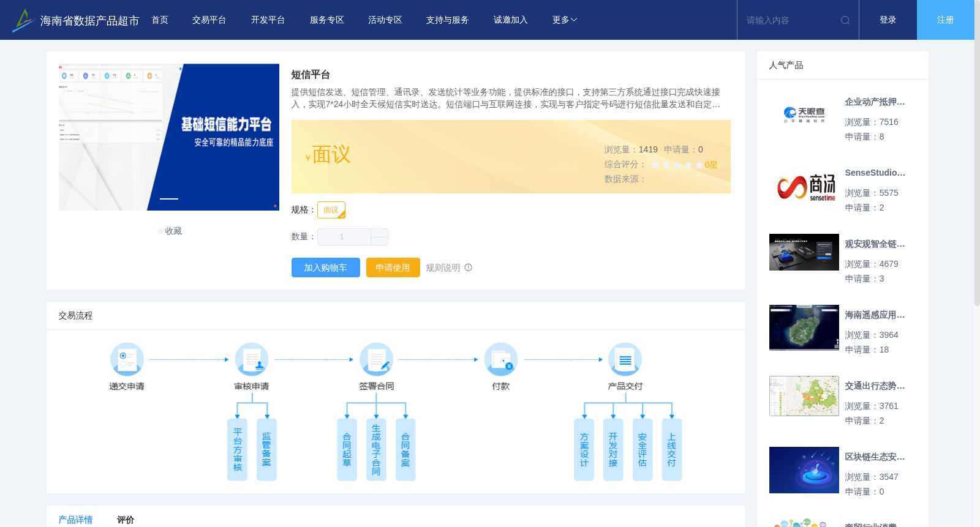
Task: Select the 面议 specification option
Action: click(x=331, y=210)
